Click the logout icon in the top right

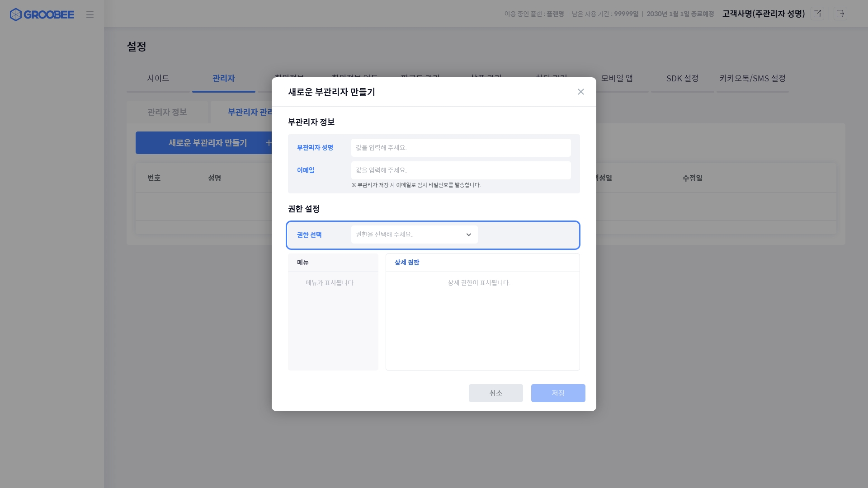(840, 14)
